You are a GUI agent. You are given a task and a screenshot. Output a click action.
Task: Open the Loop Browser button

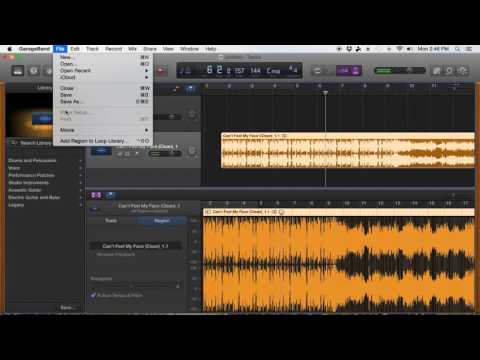point(449,71)
